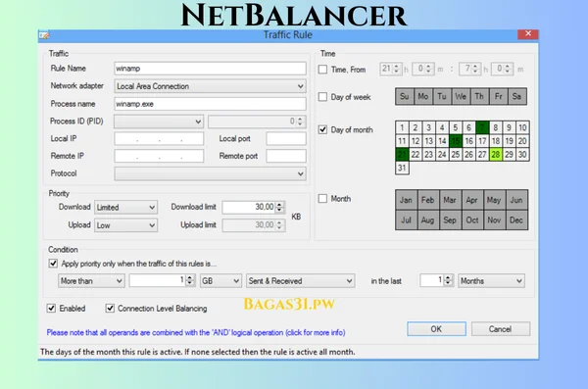
Task: Open the Upload priority dropdown
Action: tap(125, 225)
